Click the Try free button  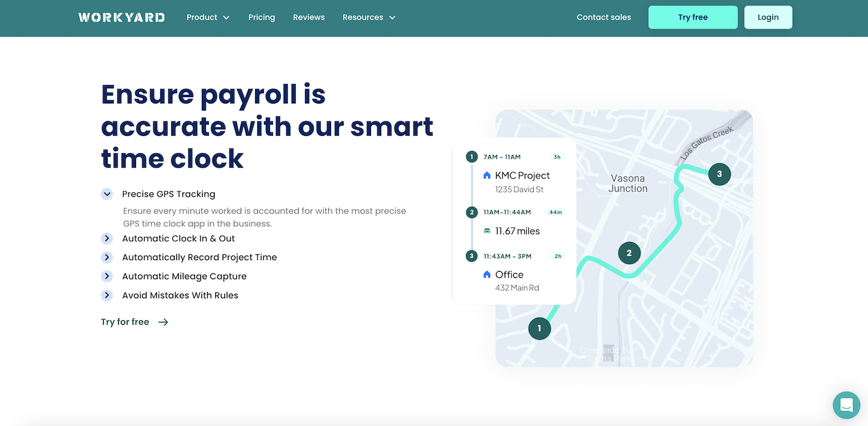693,17
